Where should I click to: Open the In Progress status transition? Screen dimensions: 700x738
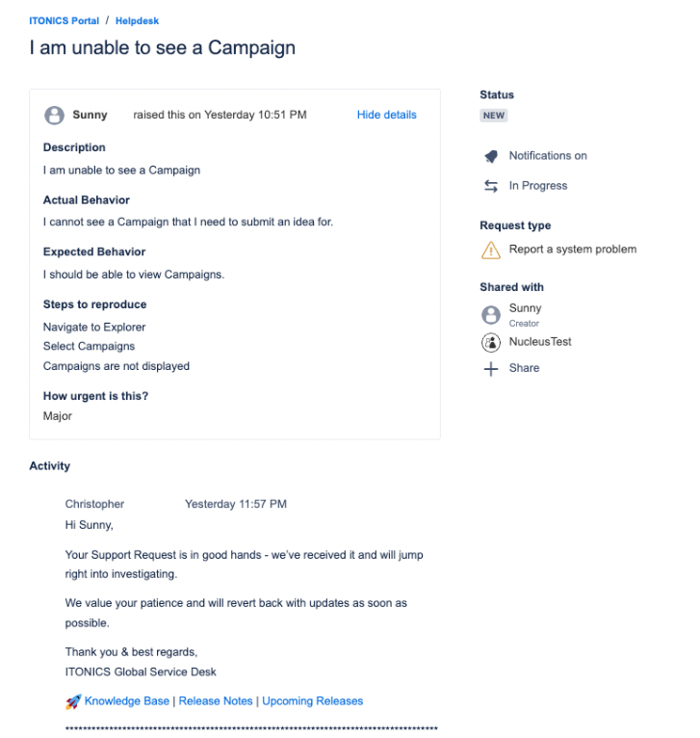[x=537, y=186]
